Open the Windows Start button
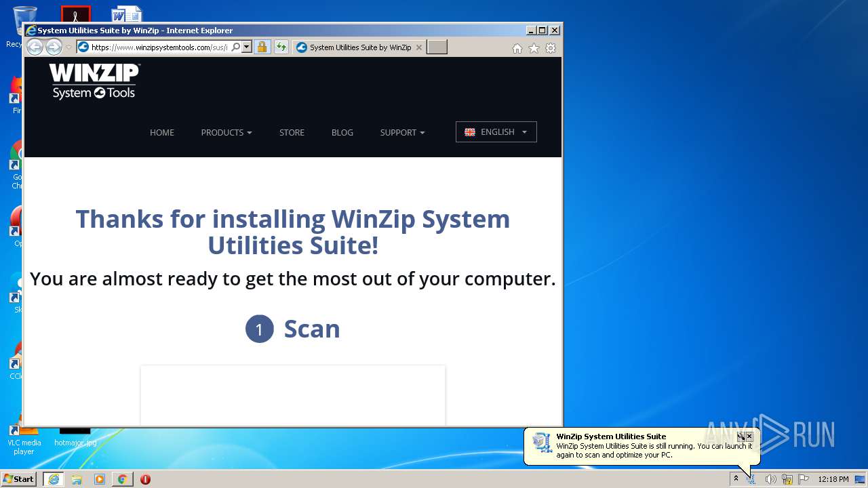 click(18, 479)
